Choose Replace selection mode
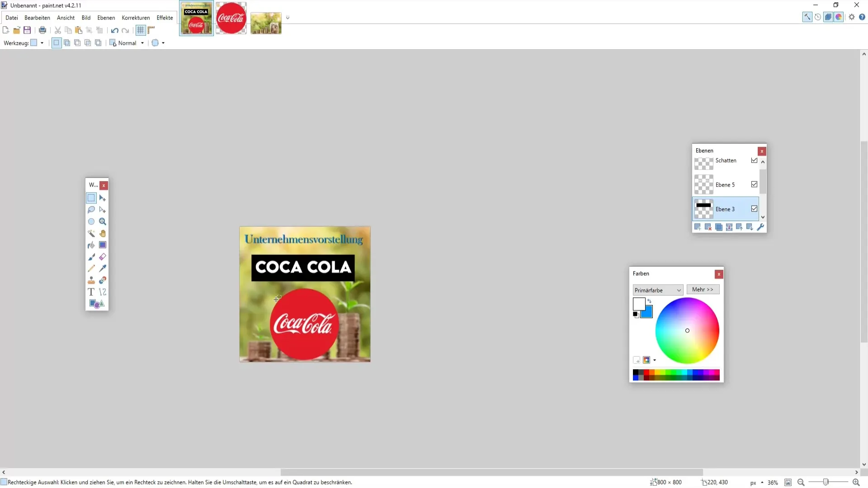The image size is (868, 488). click(57, 43)
